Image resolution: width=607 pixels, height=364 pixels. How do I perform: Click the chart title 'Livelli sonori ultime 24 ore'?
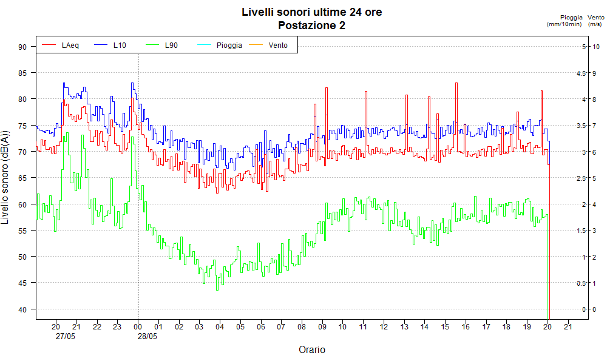coord(312,12)
